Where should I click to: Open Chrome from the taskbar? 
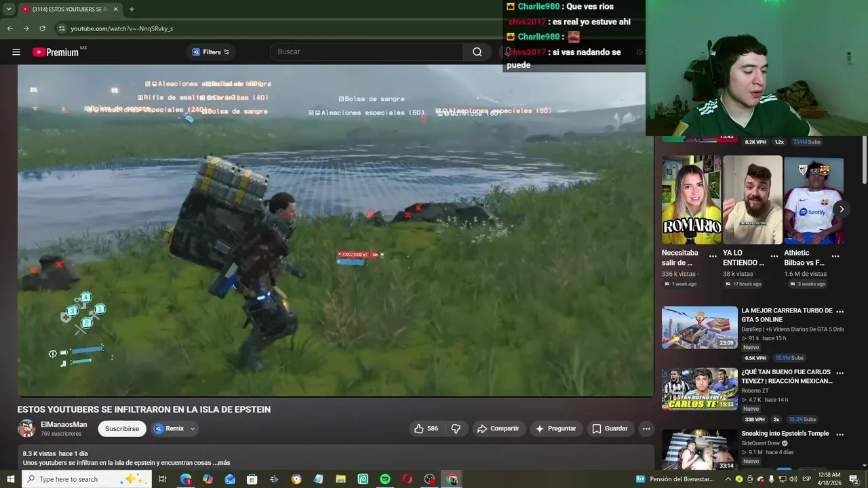click(452, 479)
